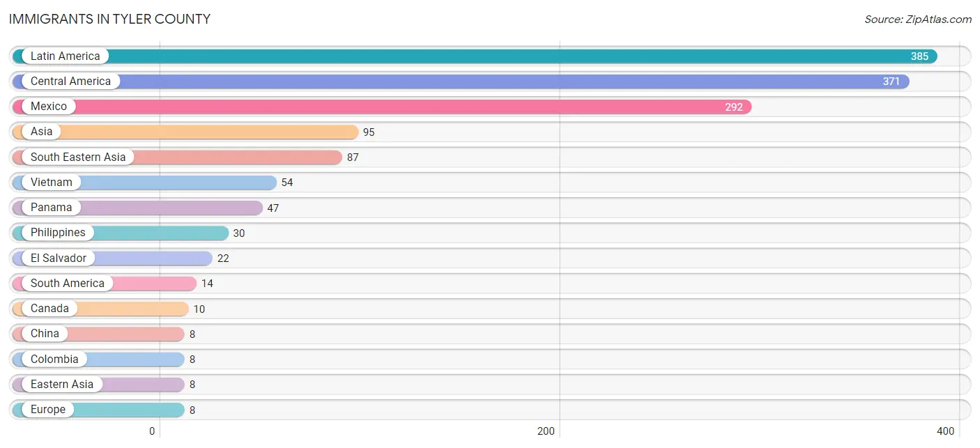Click the Source: ZipAtlas.com text
This screenshot has width=980, height=448.
pos(918,20)
